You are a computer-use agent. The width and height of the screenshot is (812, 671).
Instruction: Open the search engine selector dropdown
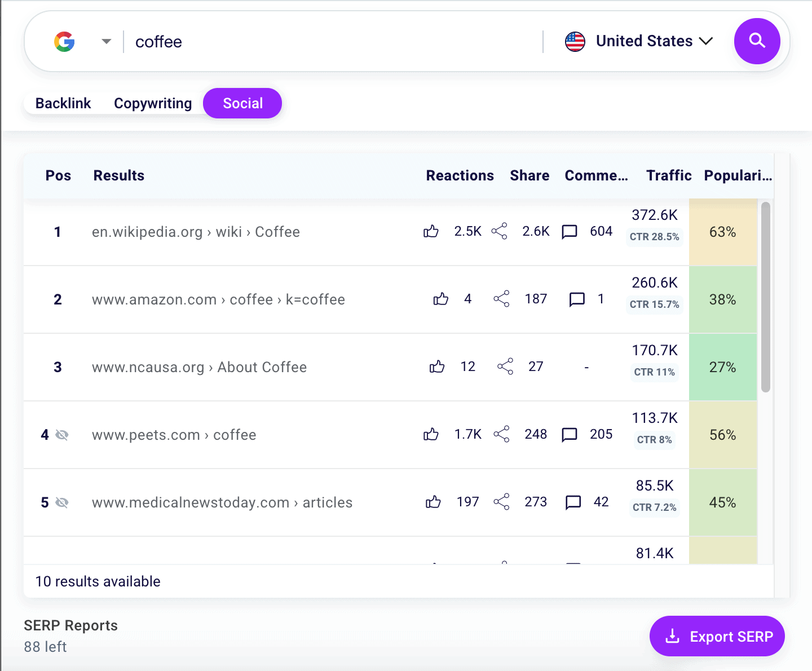point(105,41)
